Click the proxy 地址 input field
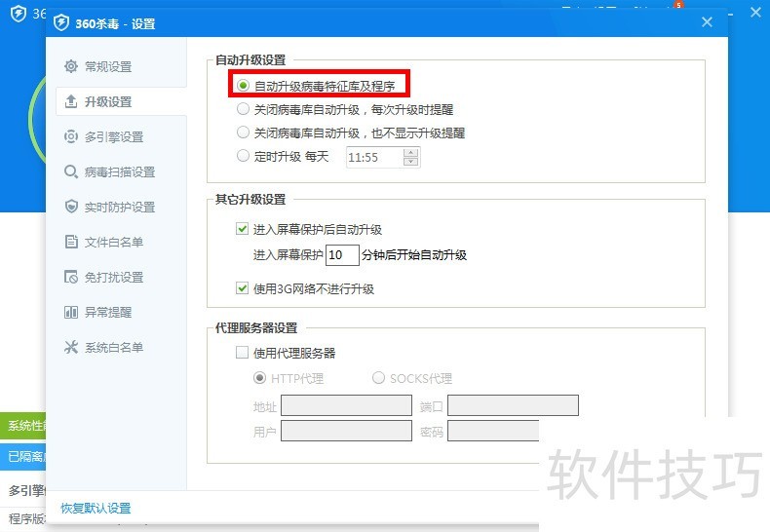 point(346,405)
